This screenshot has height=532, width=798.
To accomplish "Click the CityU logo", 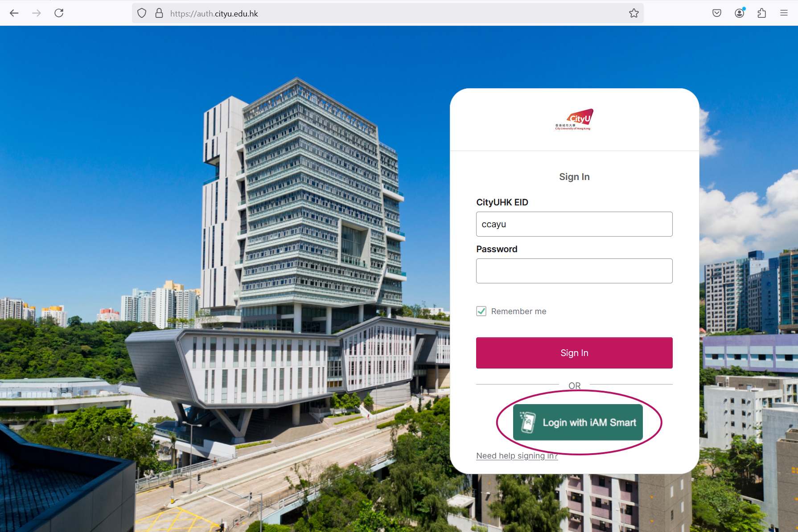I will pyautogui.click(x=574, y=119).
